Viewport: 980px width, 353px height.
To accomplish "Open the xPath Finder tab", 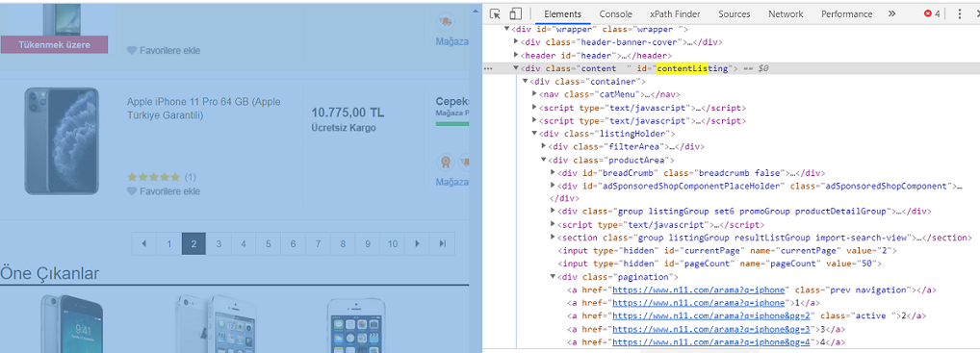I will (x=675, y=13).
